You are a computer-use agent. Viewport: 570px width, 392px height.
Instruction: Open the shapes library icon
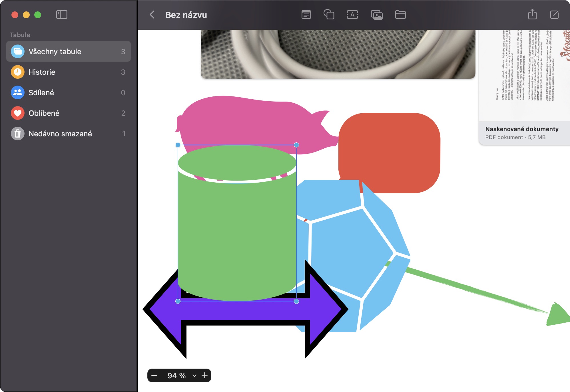(329, 15)
